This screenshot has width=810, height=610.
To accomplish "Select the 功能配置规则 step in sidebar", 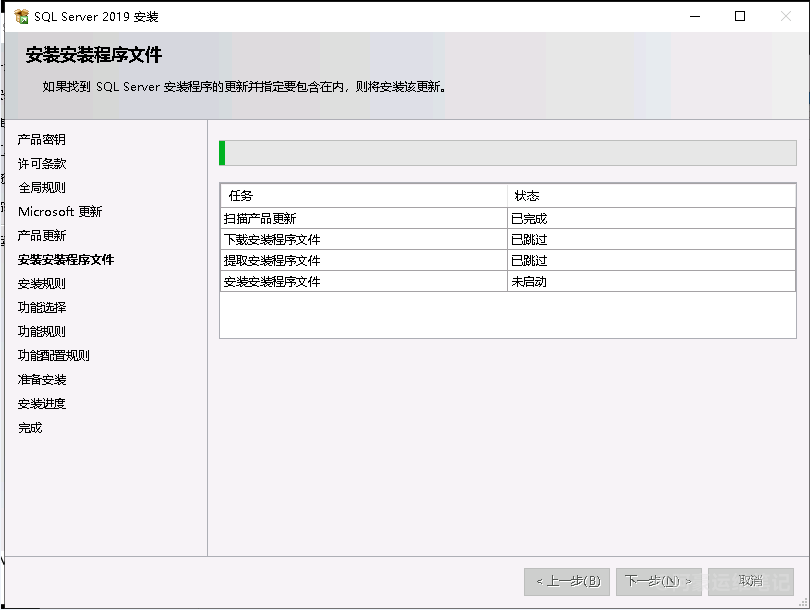I will coord(53,355).
